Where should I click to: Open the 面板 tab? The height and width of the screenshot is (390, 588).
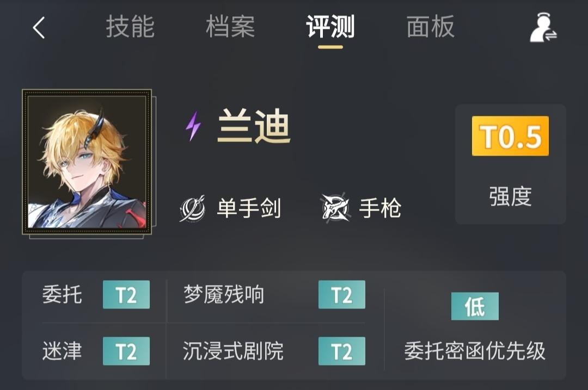coord(431,27)
